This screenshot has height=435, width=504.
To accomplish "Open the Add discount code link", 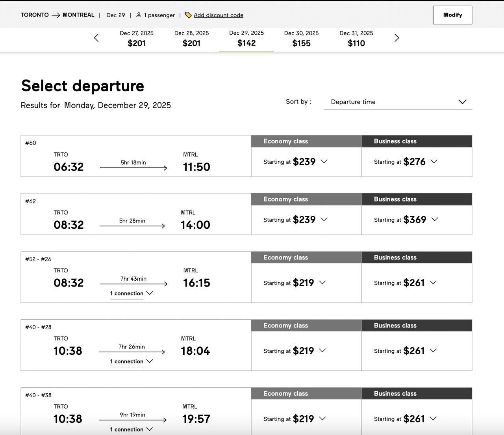I will [219, 15].
